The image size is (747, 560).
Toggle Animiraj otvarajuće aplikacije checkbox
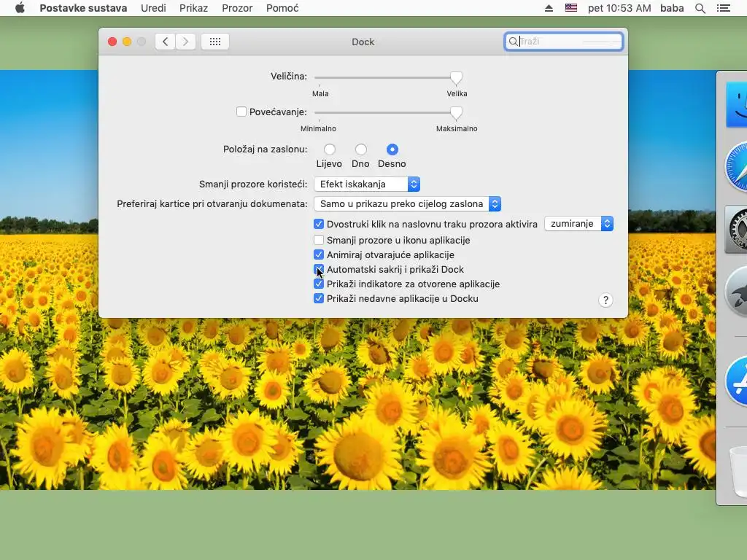319,254
